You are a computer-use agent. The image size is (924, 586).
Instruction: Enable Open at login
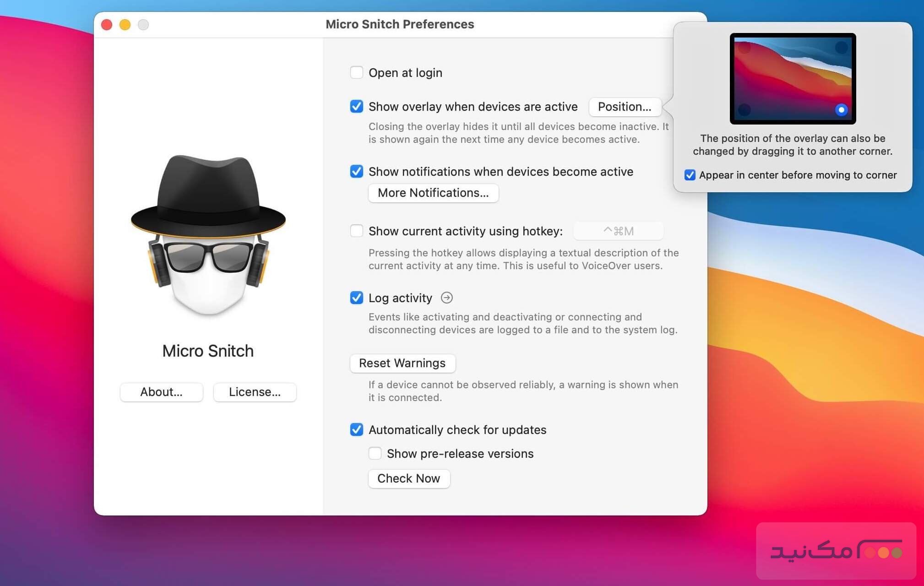pyautogui.click(x=356, y=72)
